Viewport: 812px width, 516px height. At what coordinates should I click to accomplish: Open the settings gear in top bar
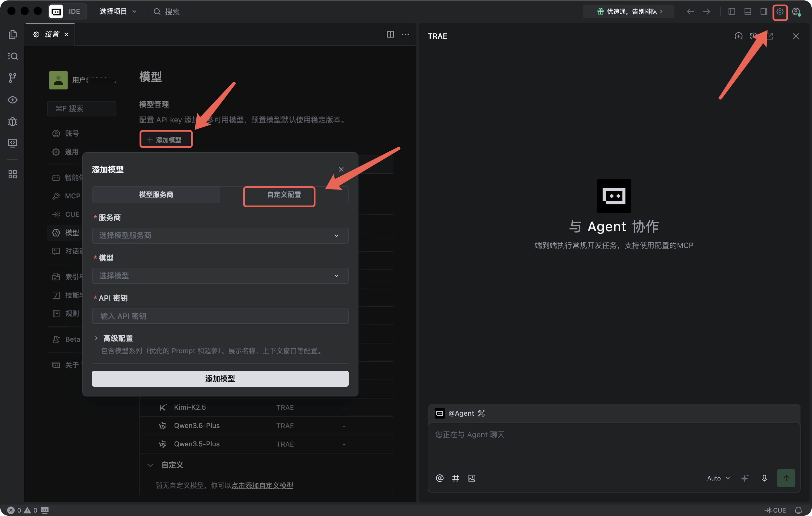(780, 11)
